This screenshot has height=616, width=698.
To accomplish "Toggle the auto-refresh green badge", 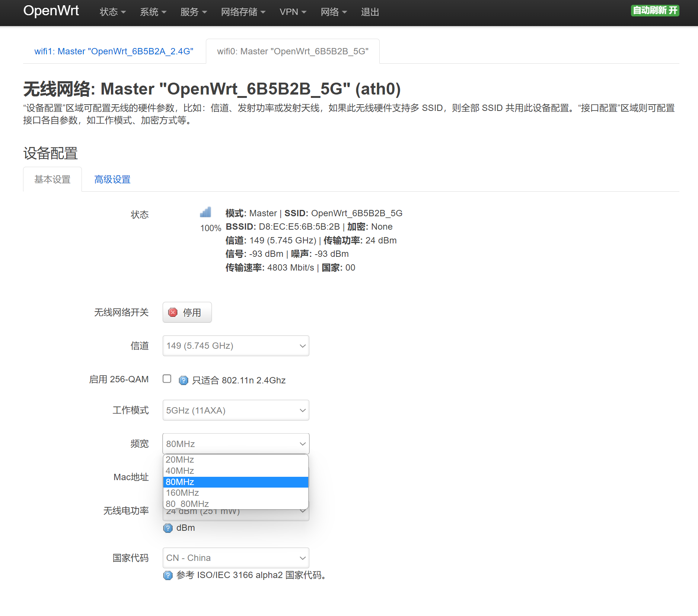I will pyautogui.click(x=655, y=10).
